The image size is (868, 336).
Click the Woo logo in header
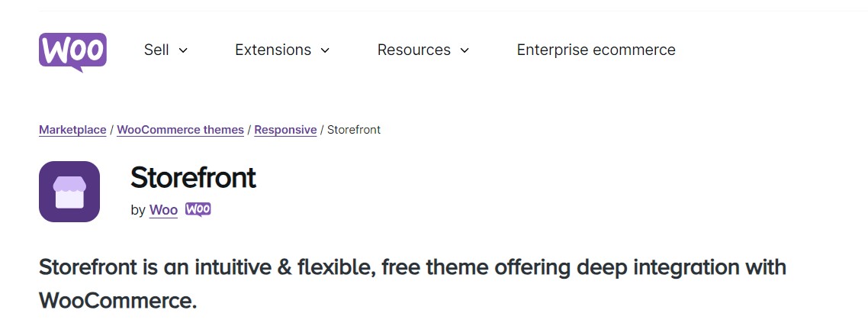tap(72, 50)
